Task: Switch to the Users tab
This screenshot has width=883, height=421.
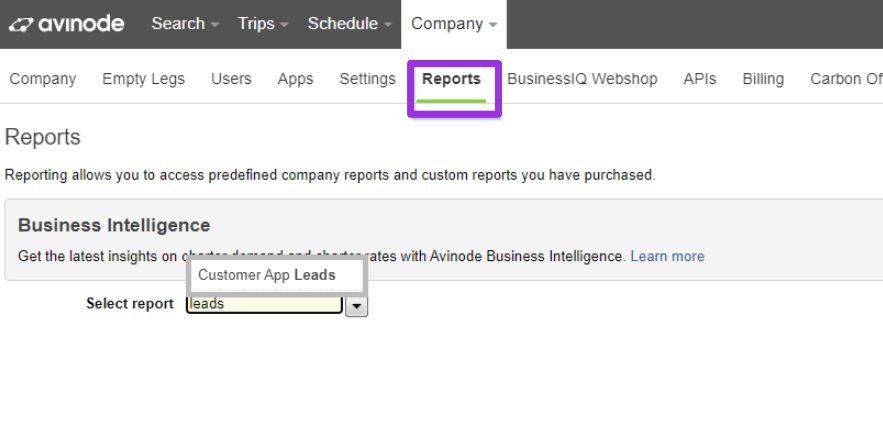Action: point(231,79)
